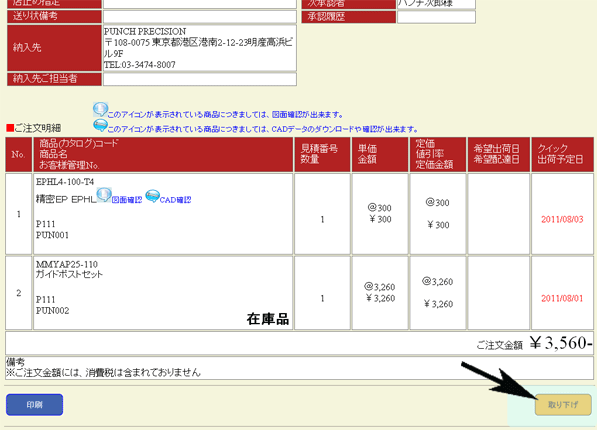Click the 取り下げ withdraw button
Screen dimensions: 597x430
(x=563, y=404)
